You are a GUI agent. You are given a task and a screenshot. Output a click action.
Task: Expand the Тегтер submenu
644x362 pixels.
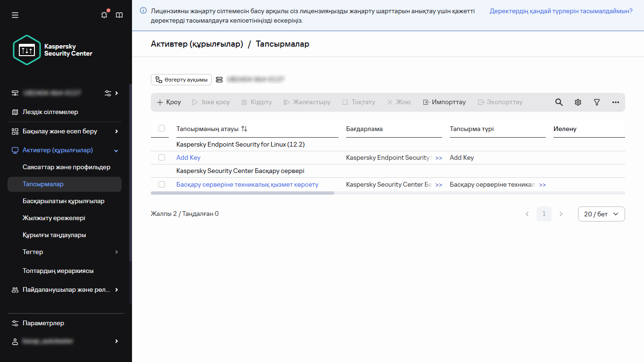tap(116, 252)
